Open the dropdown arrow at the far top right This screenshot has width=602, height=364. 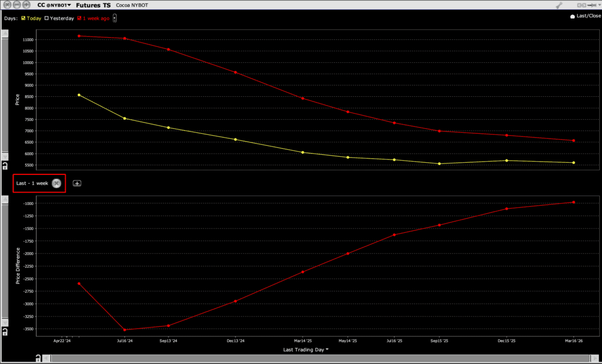[599, 5]
